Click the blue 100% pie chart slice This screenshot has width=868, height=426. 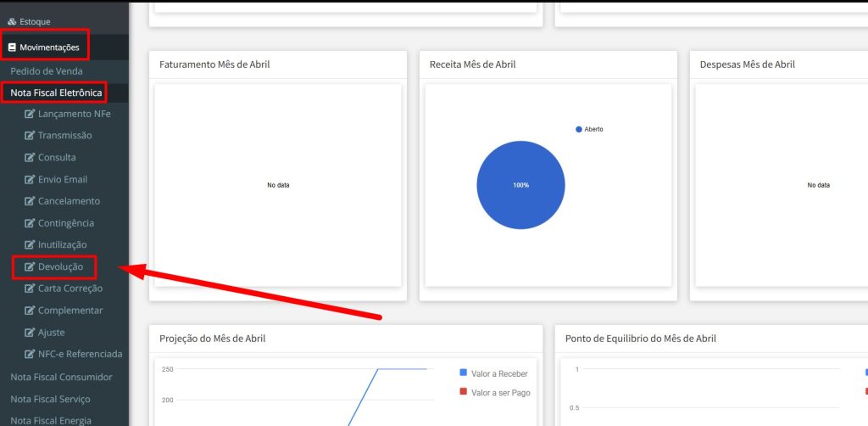(x=520, y=185)
